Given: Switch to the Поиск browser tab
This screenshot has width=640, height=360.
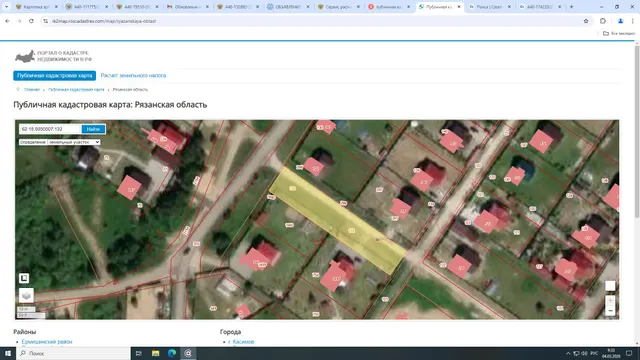Looking at the screenshot, I should point(490,7).
